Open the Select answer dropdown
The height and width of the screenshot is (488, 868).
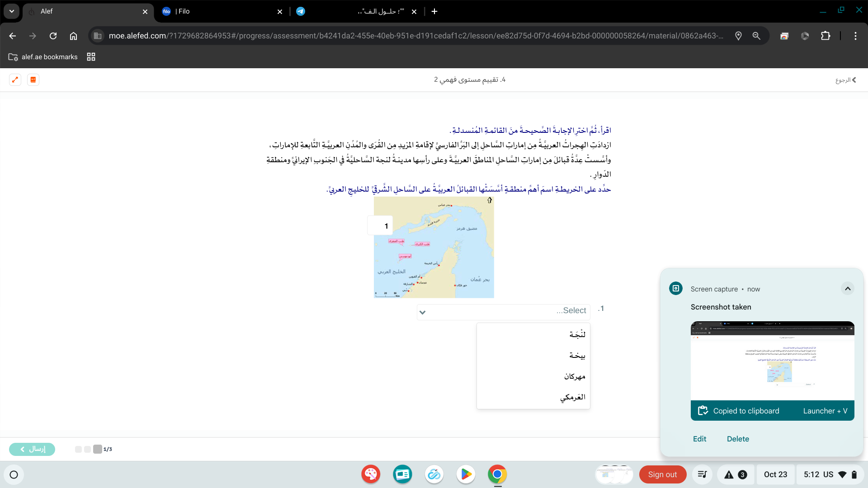click(x=503, y=312)
